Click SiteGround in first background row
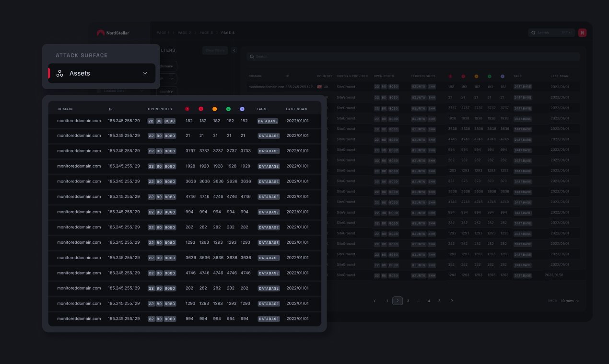609x364 pixels. click(x=346, y=87)
